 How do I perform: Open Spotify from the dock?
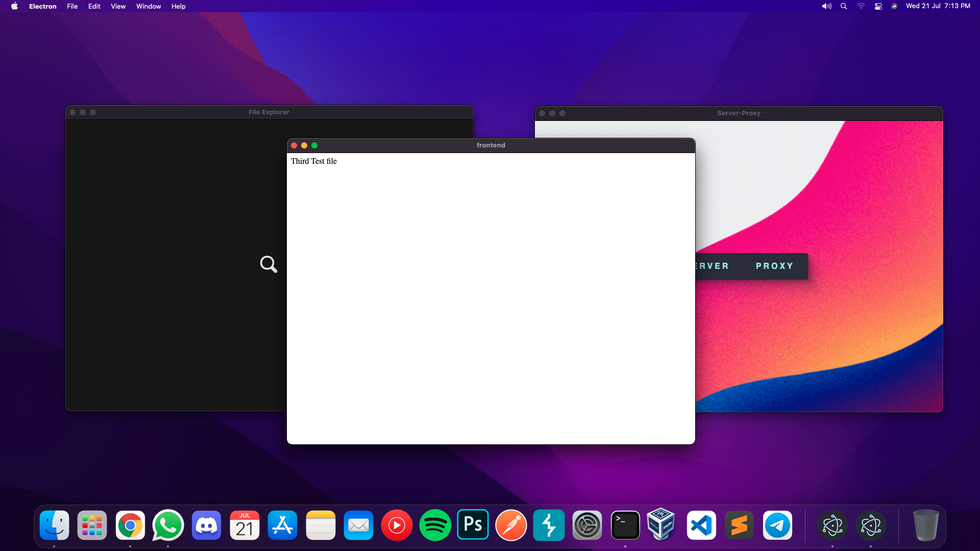(435, 525)
